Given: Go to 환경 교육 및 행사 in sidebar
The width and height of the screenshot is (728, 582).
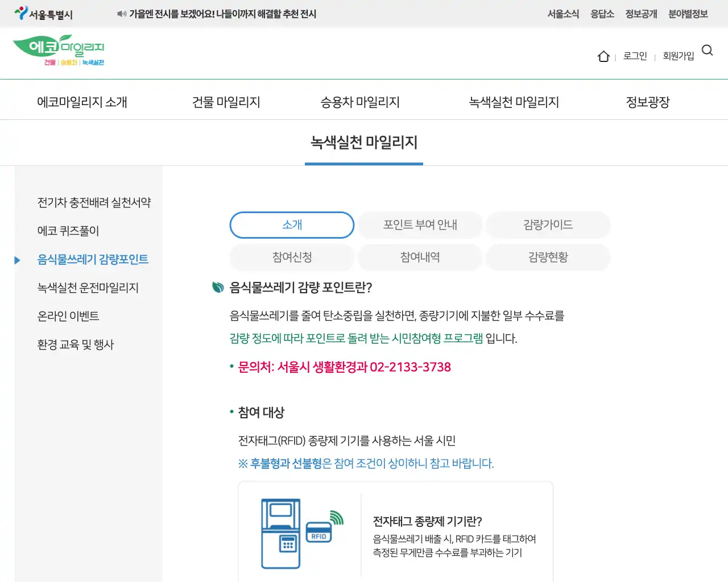Looking at the screenshot, I should tap(76, 345).
